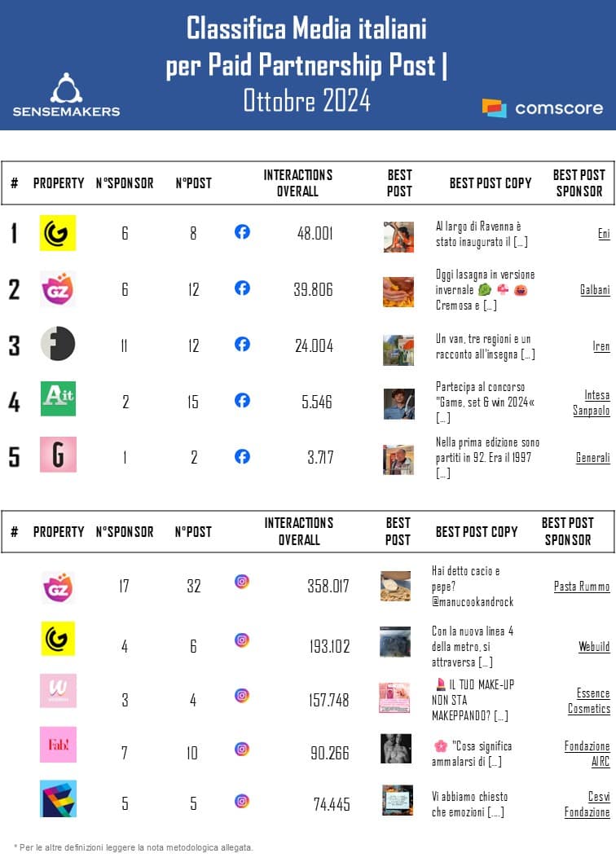Click the black F property logo ranked third
The width and height of the screenshot is (616, 862).
(58, 344)
